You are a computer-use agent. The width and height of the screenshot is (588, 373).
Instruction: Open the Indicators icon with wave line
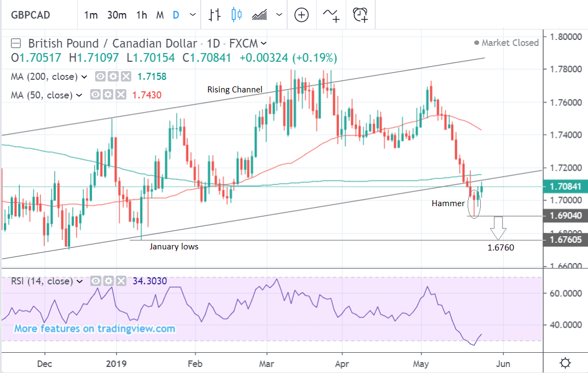click(x=330, y=15)
